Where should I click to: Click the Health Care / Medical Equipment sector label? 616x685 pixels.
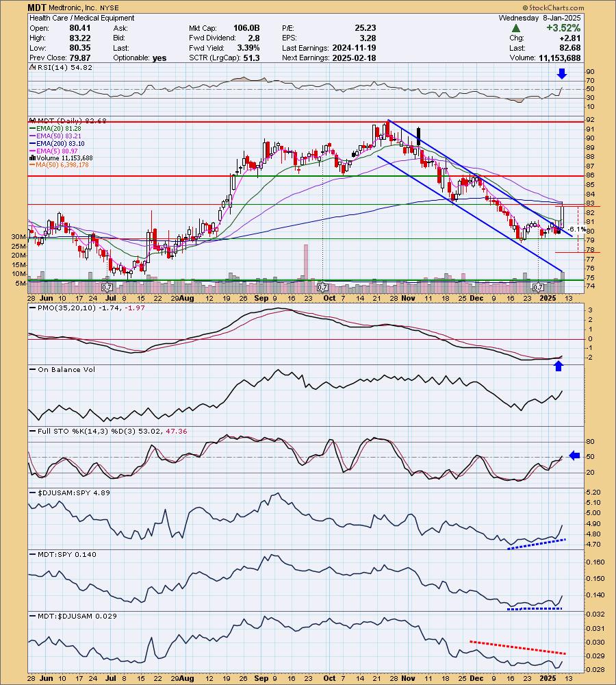tap(82, 18)
